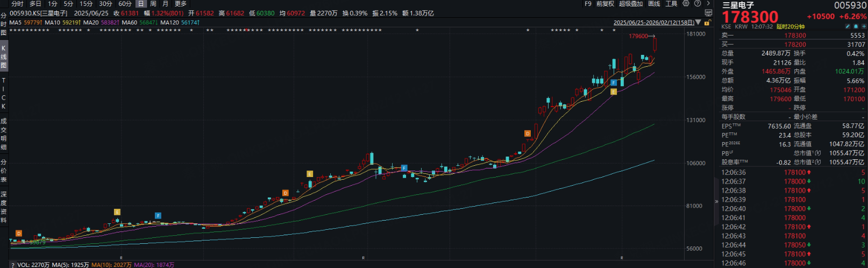The height and width of the screenshot is (268, 868).
Task: Click the MA120 indicator value 56174
Action: [190, 23]
